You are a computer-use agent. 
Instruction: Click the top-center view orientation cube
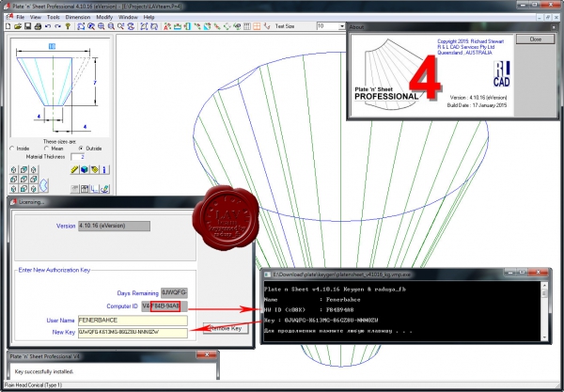click(x=23, y=169)
